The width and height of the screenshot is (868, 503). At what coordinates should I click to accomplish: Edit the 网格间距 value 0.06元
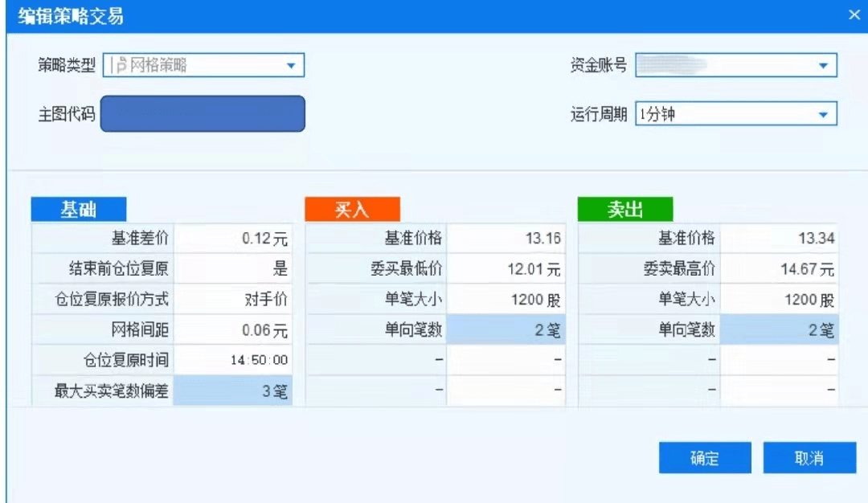click(x=233, y=329)
